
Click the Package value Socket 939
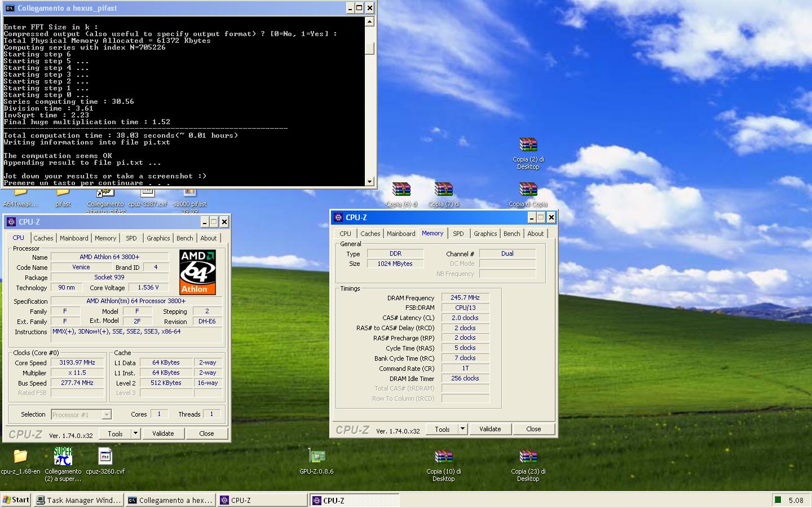tap(109, 277)
